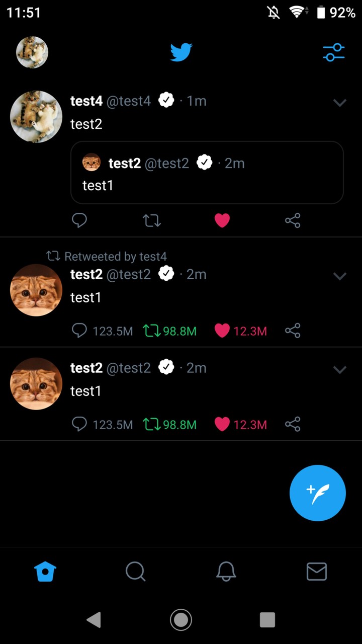This screenshot has width=362, height=644.
Task: Reply to the last test2 tweet
Action: 79,424
